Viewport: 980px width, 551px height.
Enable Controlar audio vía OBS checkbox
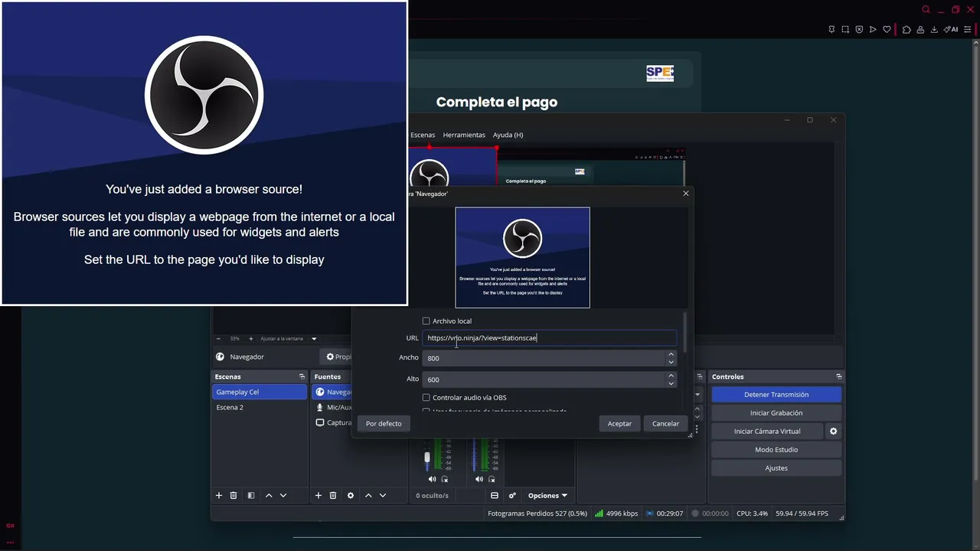[x=426, y=398]
